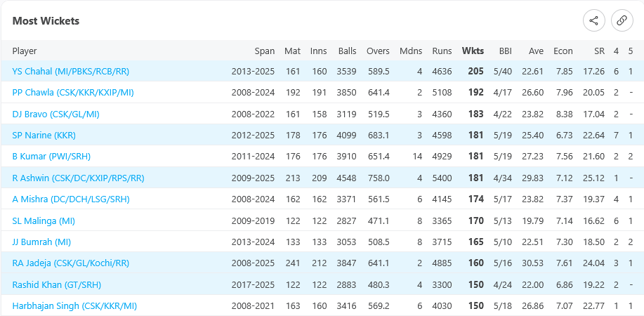Open SL Malinga (MI) link
This screenshot has height=316, width=644.
44,220
